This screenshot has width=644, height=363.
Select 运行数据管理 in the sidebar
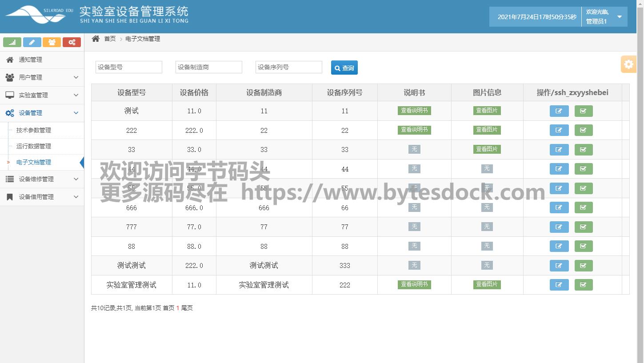coord(34,146)
